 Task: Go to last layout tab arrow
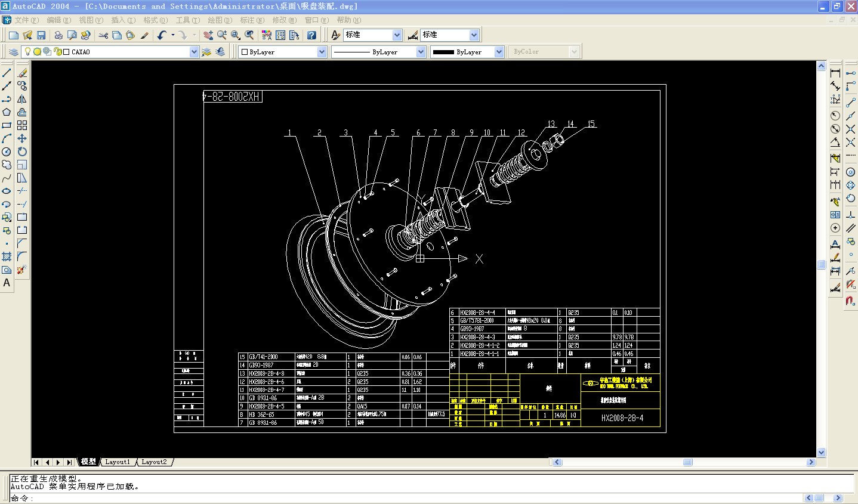69,462
